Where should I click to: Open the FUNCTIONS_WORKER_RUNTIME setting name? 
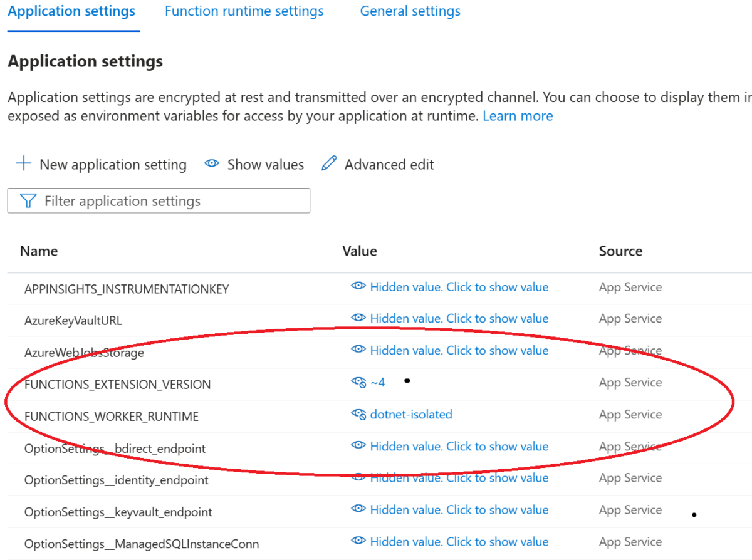click(112, 417)
